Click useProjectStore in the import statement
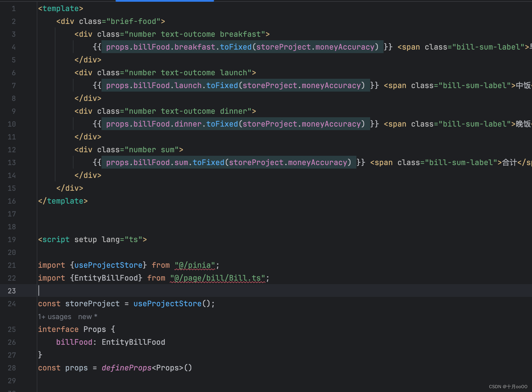 click(x=108, y=265)
